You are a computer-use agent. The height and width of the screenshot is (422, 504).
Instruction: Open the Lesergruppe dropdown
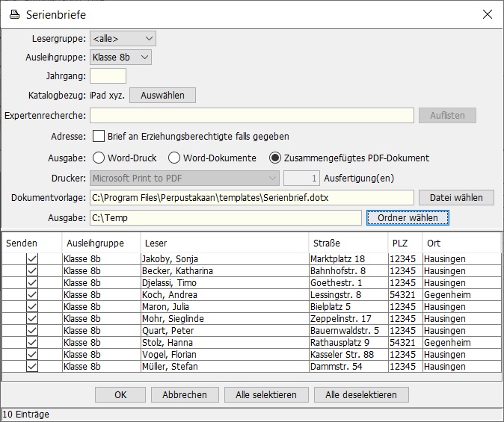123,38
